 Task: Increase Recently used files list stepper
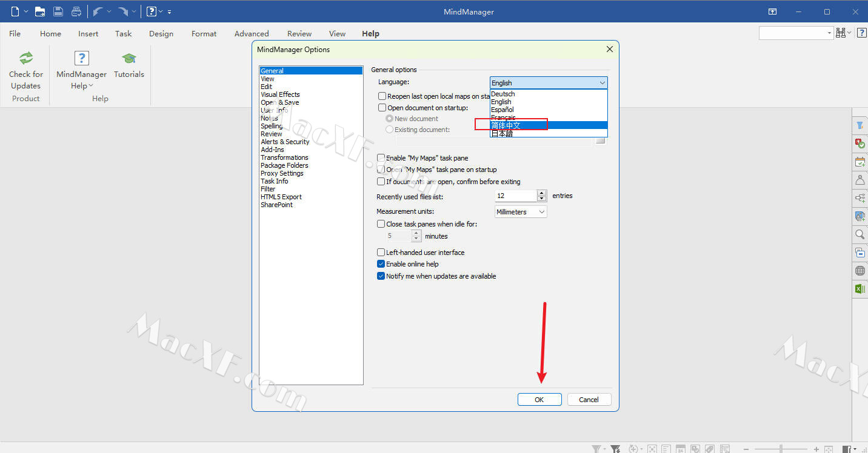[x=542, y=193]
